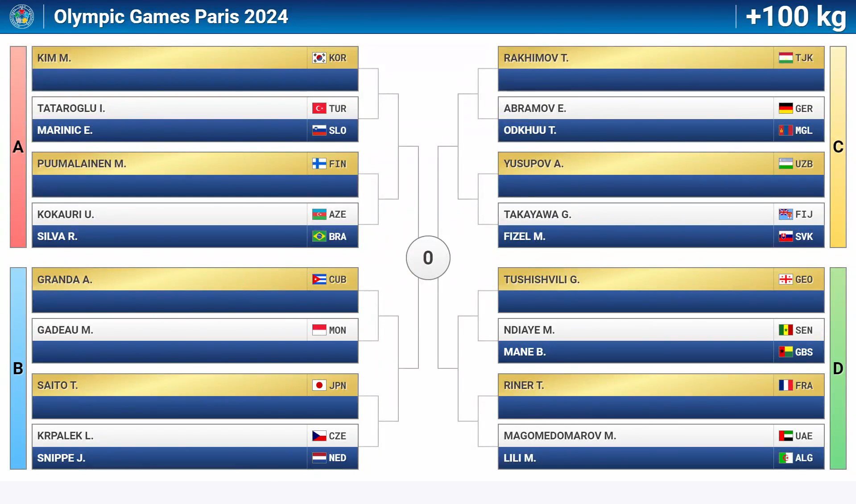Click the Cuba flag next to CUB
The image size is (856, 504).
[x=319, y=280]
